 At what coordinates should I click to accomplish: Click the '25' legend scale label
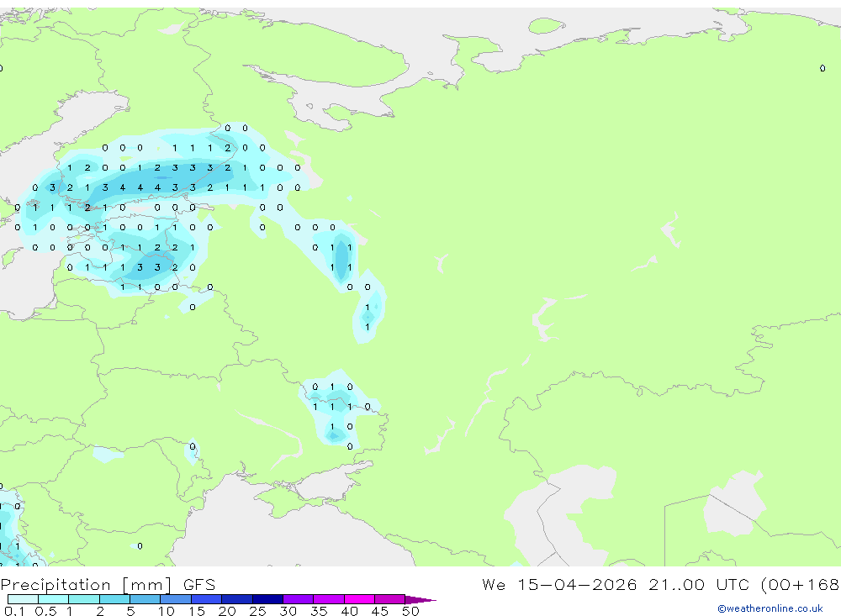[257, 611]
